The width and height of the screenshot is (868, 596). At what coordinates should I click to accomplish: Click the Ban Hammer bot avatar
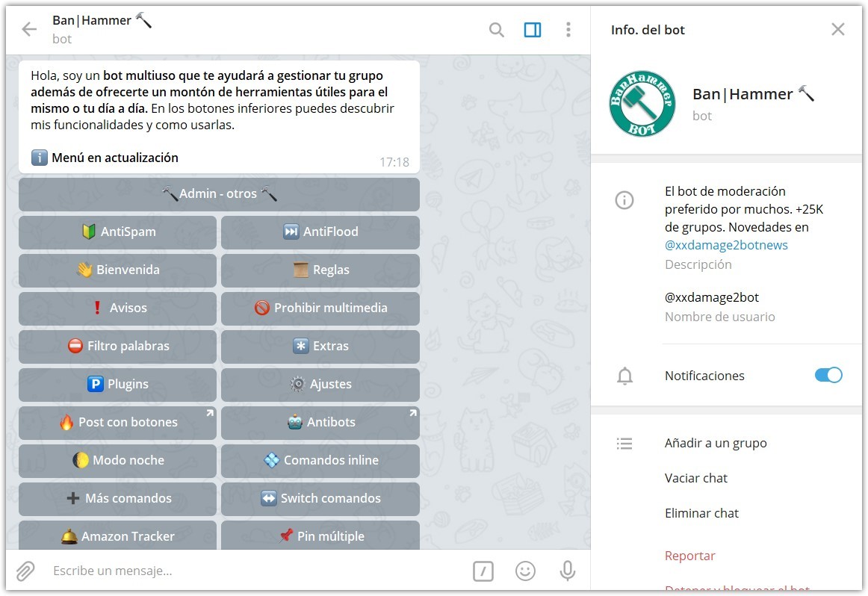[x=642, y=104]
